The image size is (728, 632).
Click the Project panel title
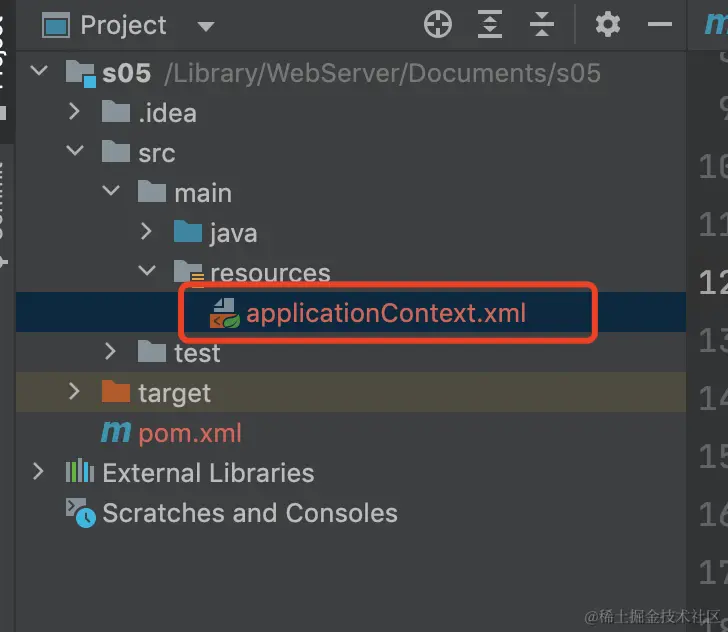(123, 26)
